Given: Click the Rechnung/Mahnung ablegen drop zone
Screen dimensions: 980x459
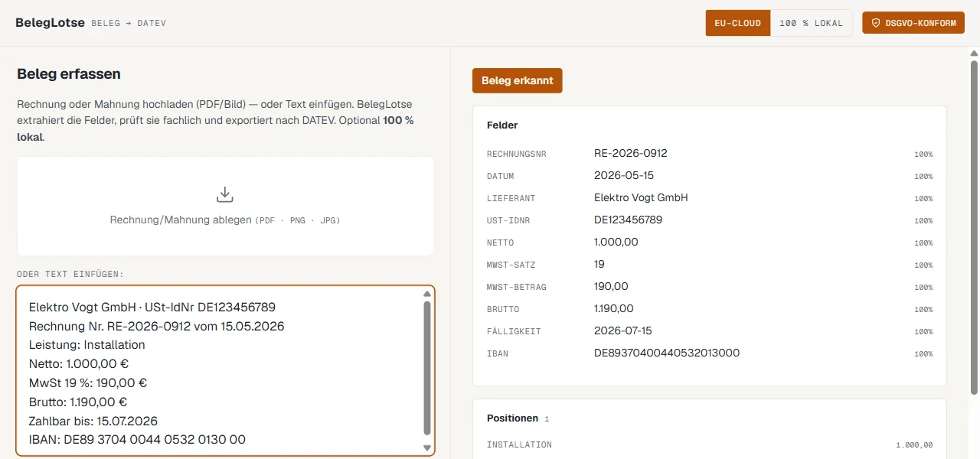Looking at the screenshot, I should (x=225, y=207).
